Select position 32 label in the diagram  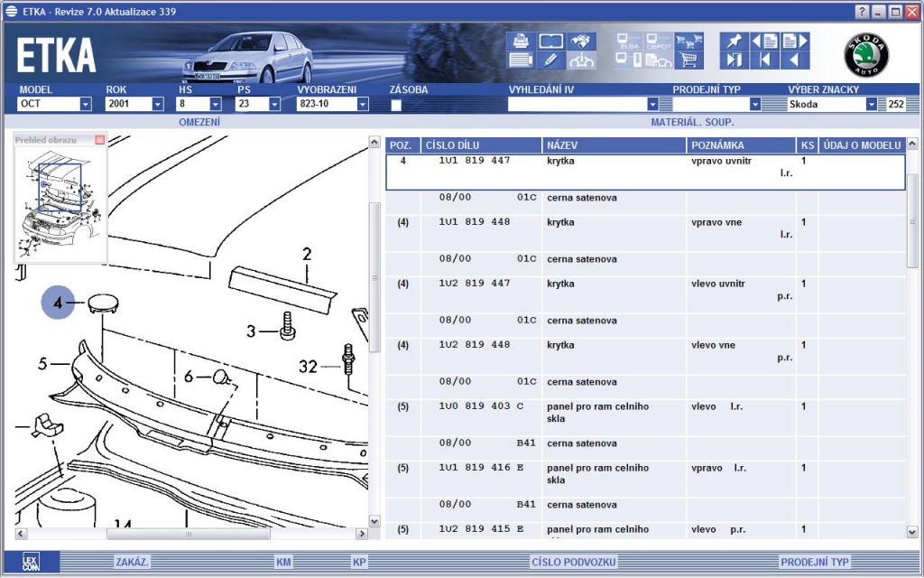tap(309, 367)
